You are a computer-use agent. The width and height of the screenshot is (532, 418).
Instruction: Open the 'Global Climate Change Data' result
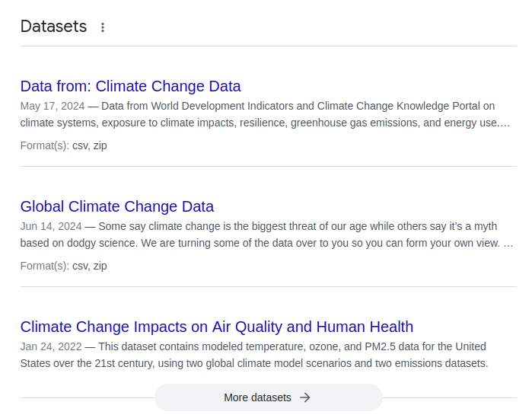point(116,206)
